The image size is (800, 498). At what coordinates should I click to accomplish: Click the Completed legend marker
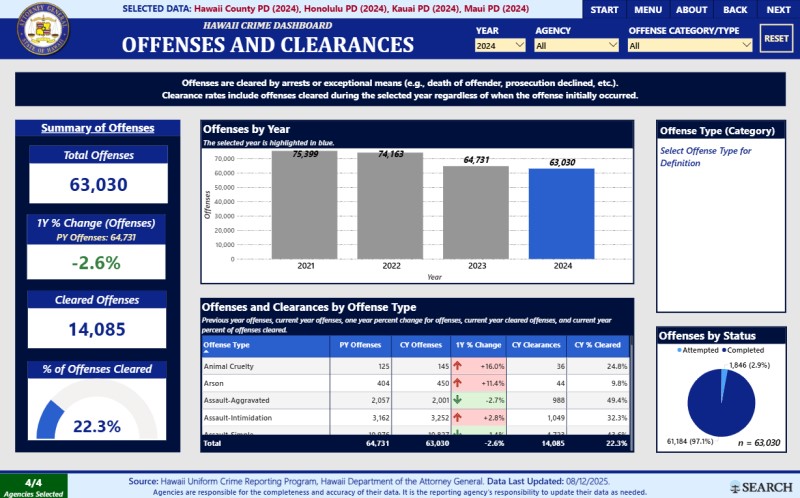click(725, 349)
